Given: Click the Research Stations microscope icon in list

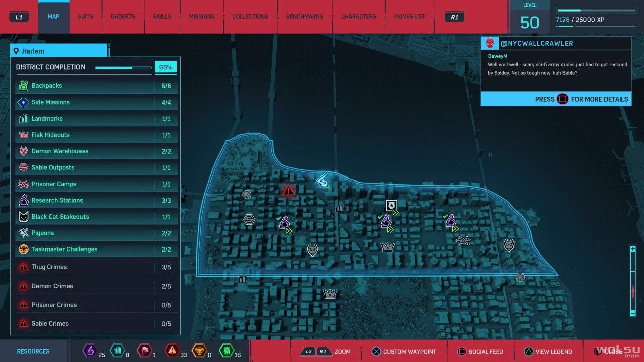Looking at the screenshot, I should point(23,200).
